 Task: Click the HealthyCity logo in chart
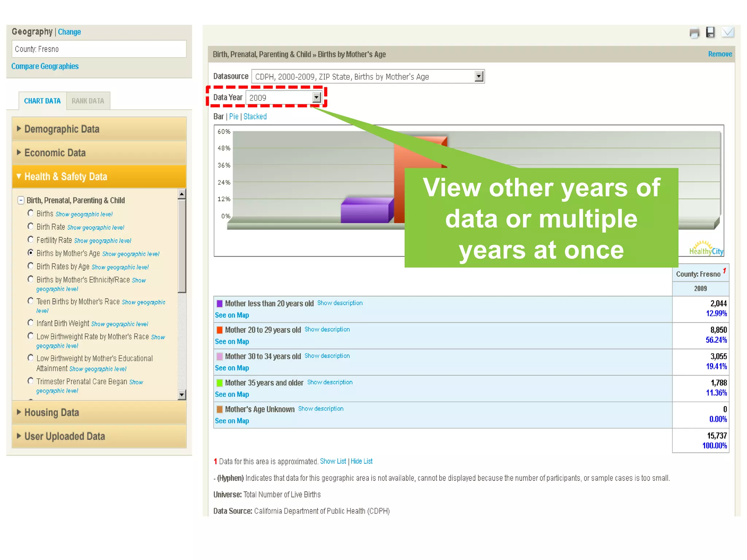tap(706, 248)
